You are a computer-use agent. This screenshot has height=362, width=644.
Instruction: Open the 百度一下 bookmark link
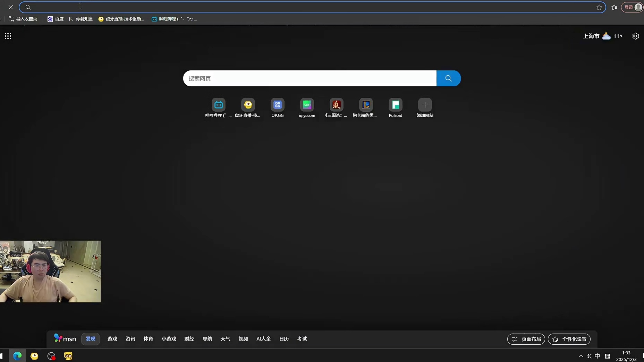pos(70,19)
